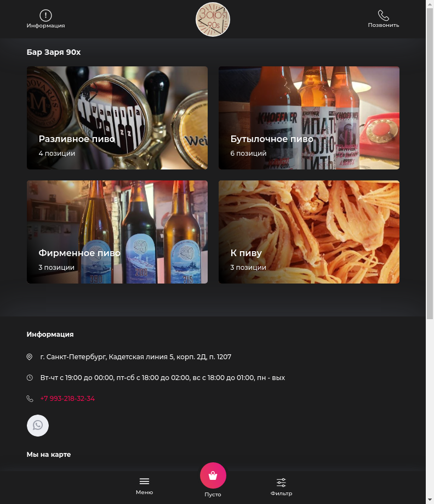The image size is (434, 504).
Task: Click the Меню label in bottom bar
Action: click(144, 492)
